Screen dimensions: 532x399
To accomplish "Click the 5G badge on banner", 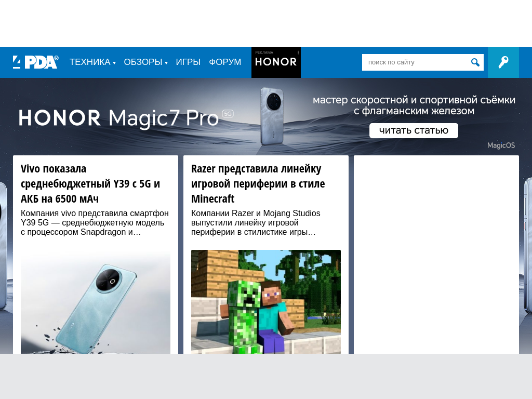I will [228, 114].
